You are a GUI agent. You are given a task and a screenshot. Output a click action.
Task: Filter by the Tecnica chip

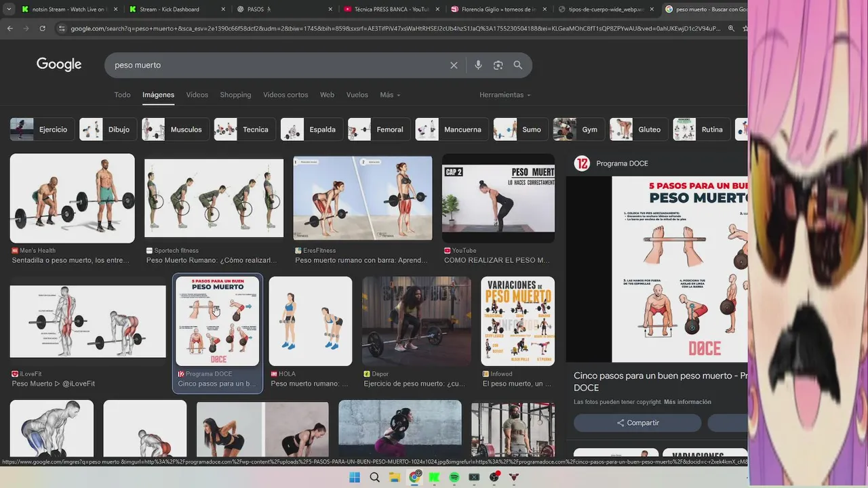coord(245,129)
